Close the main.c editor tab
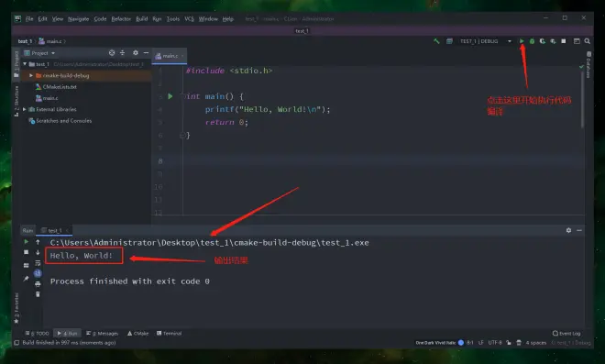605x364 pixels. [182, 56]
